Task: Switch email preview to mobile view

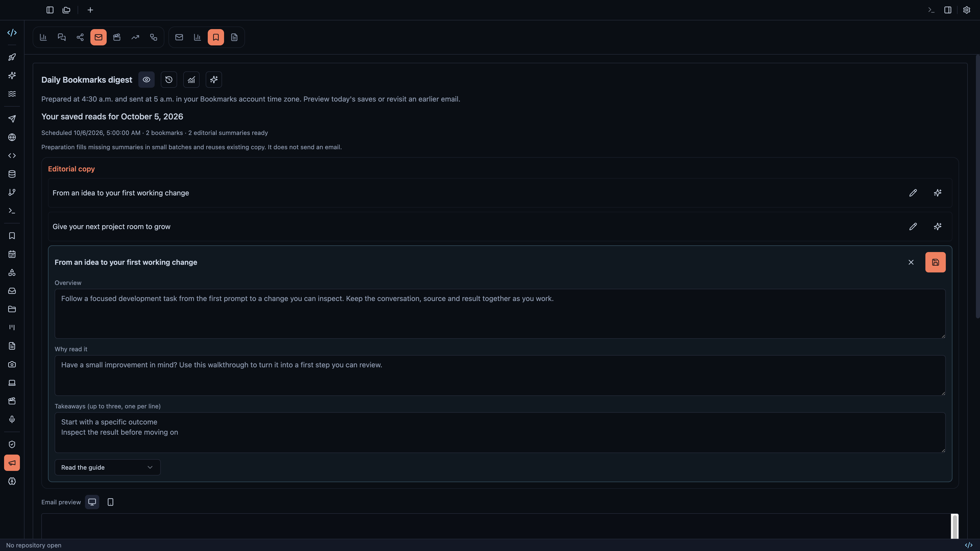Action: (x=110, y=502)
